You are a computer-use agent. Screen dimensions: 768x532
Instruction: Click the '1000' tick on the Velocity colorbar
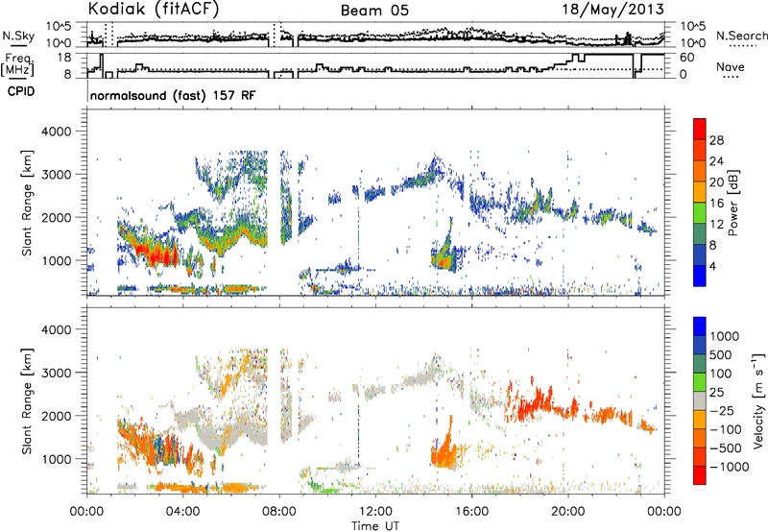[725, 336]
